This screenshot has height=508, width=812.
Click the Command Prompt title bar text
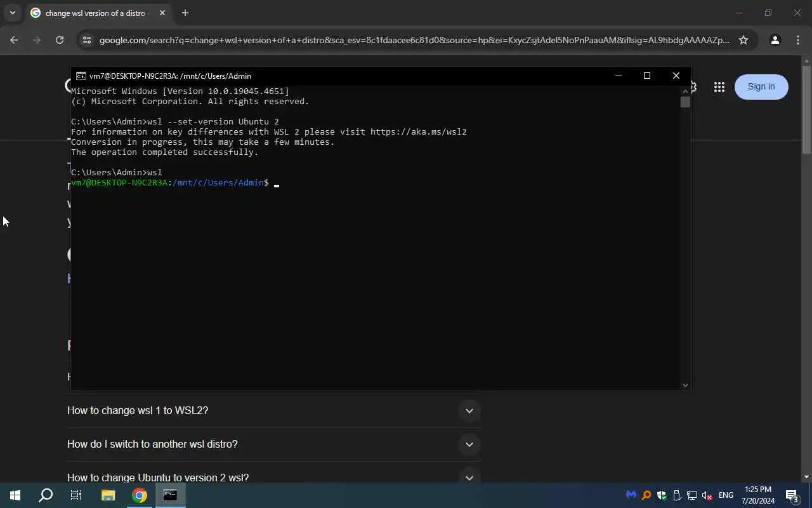click(x=170, y=76)
